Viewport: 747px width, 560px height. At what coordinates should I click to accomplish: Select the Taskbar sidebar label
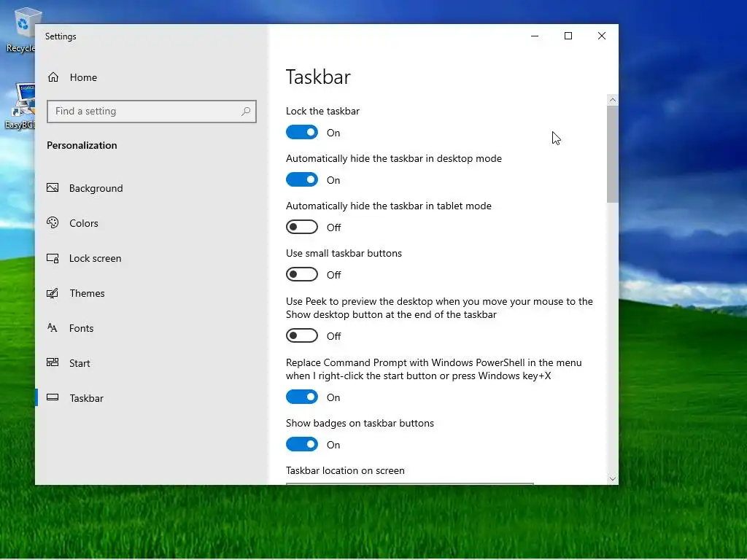click(86, 398)
